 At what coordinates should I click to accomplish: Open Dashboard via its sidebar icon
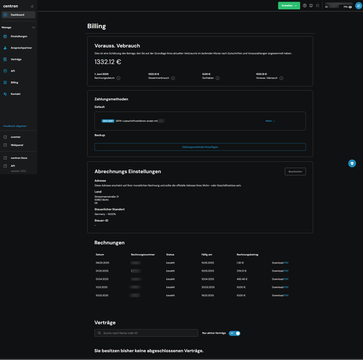5,15
